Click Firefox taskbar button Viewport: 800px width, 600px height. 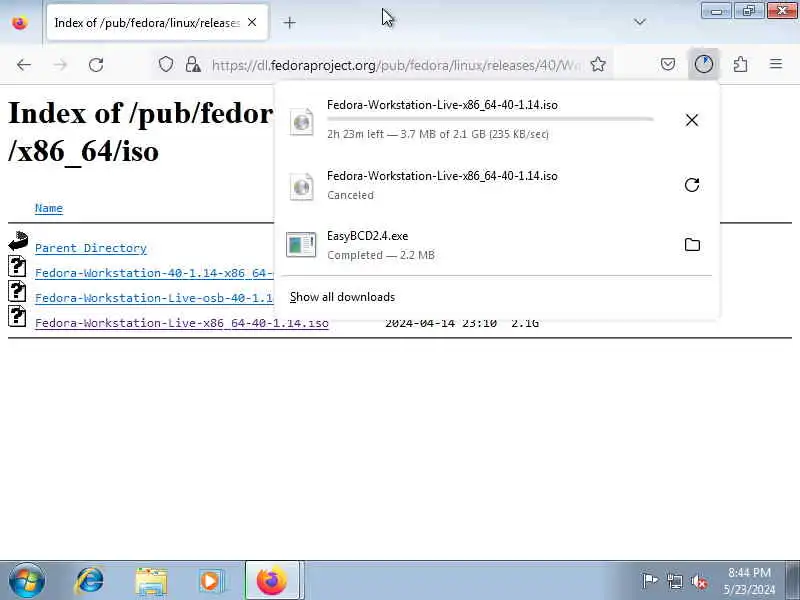tap(274, 581)
